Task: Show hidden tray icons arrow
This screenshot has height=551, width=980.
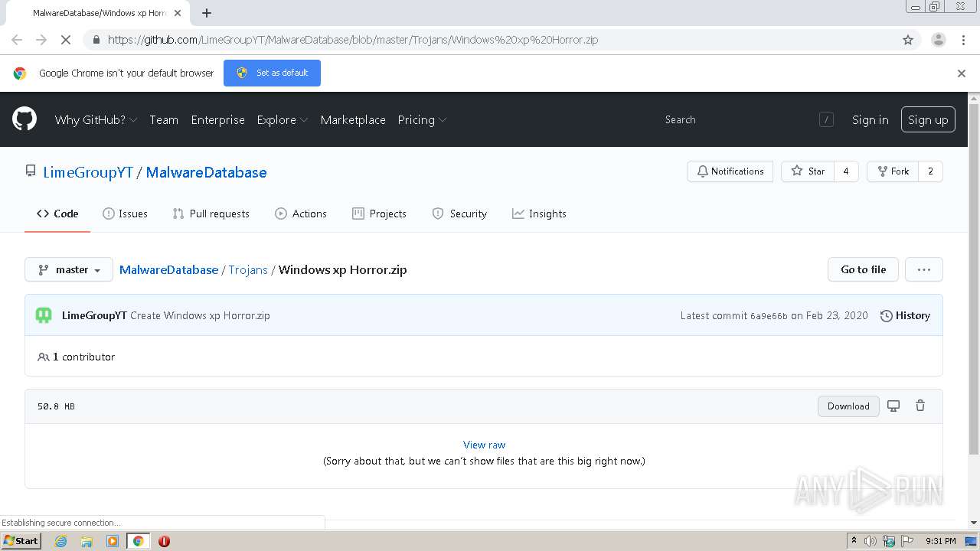Action: click(x=854, y=541)
